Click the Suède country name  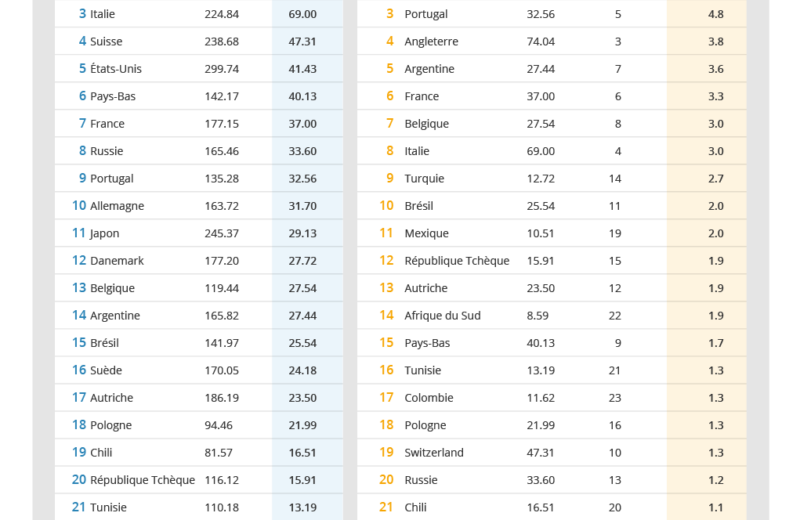(106, 370)
